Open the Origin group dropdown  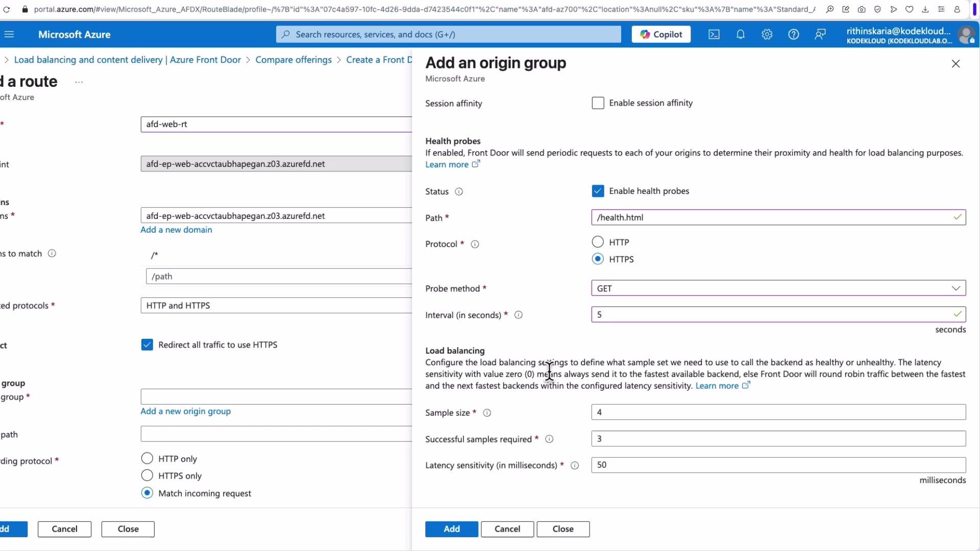276,397
